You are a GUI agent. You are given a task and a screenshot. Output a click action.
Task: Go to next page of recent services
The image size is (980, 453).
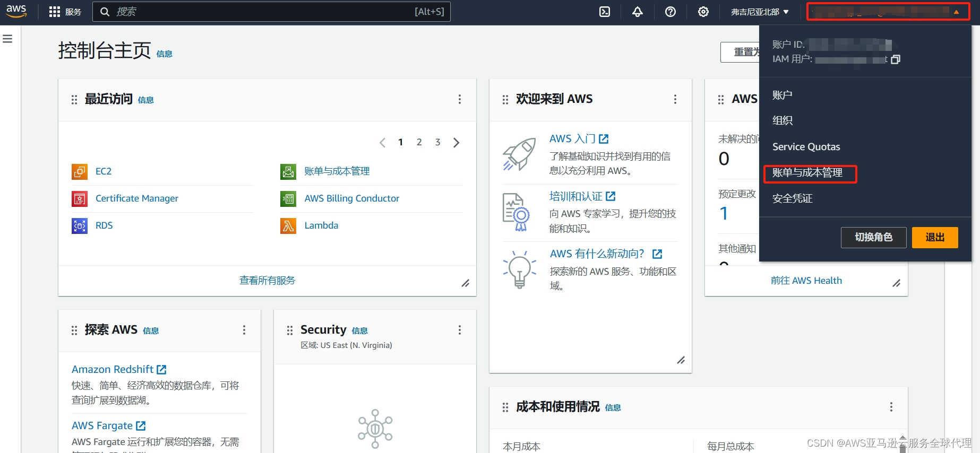pos(456,143)
